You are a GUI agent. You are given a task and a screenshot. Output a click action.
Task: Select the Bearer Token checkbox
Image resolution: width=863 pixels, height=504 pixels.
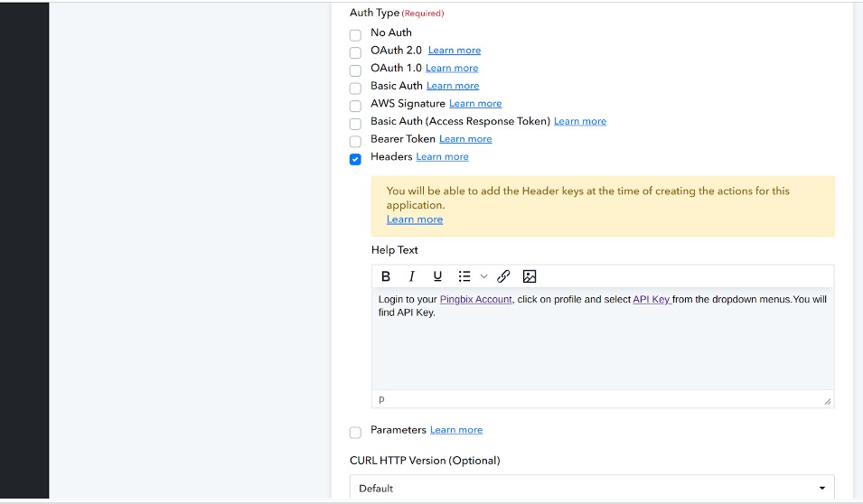tap(355, 142)
